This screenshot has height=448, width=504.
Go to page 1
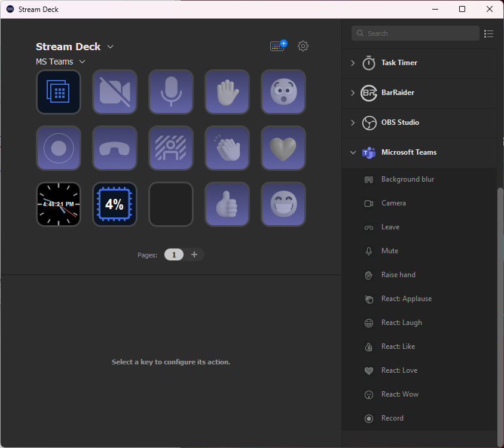pos(174,254)
